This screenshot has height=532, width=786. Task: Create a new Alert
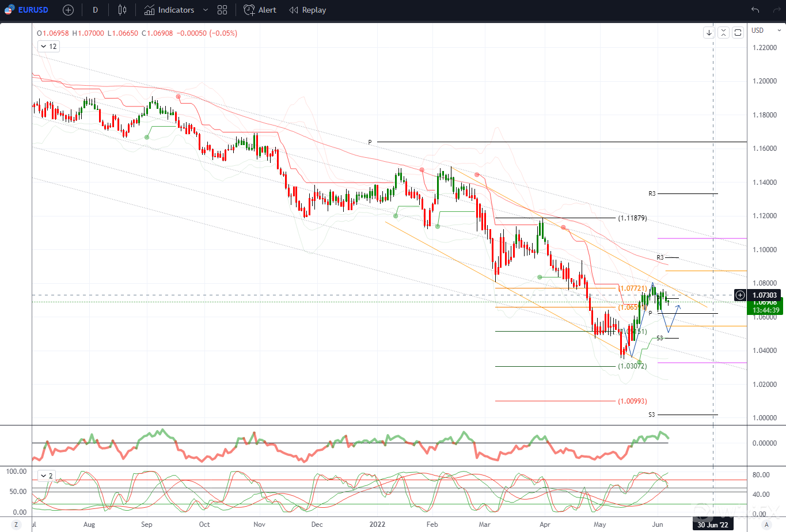[x=260, y=10]
